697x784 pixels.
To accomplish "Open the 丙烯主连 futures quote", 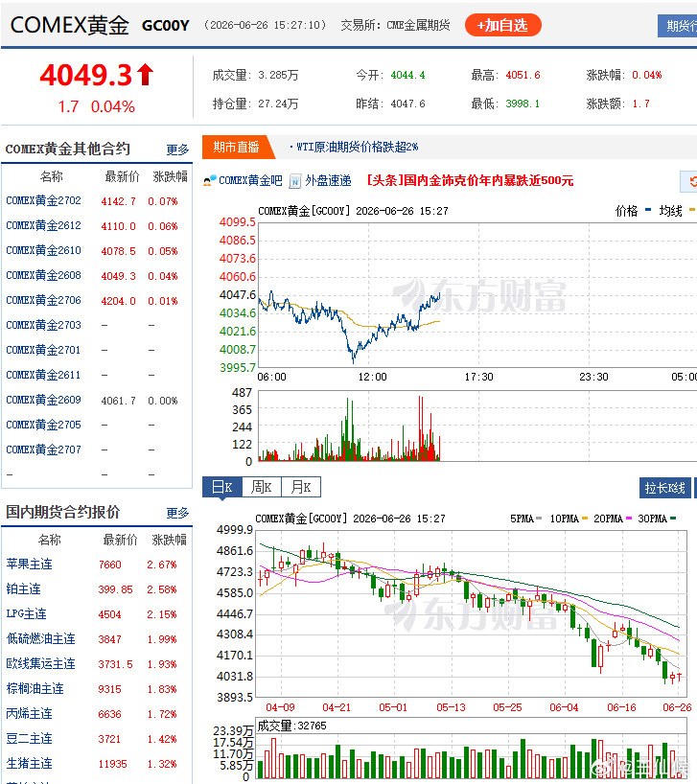I will click(29, 714).
